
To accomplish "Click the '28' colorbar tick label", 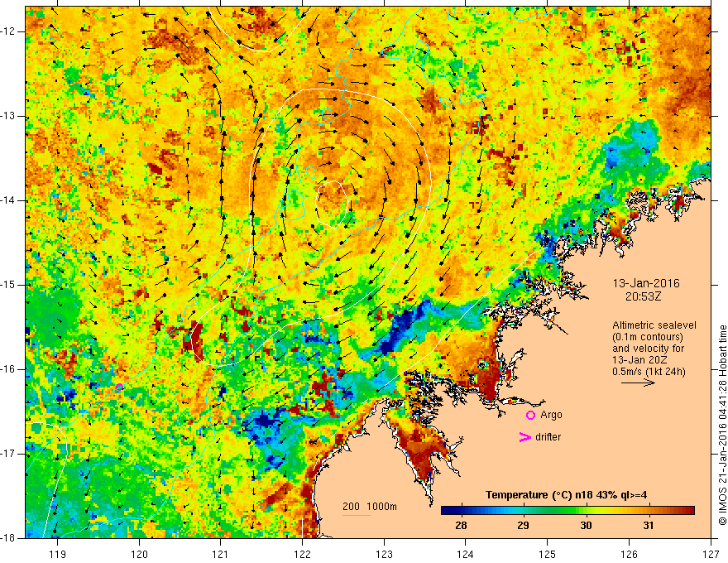I will click(x=461, y=526).
